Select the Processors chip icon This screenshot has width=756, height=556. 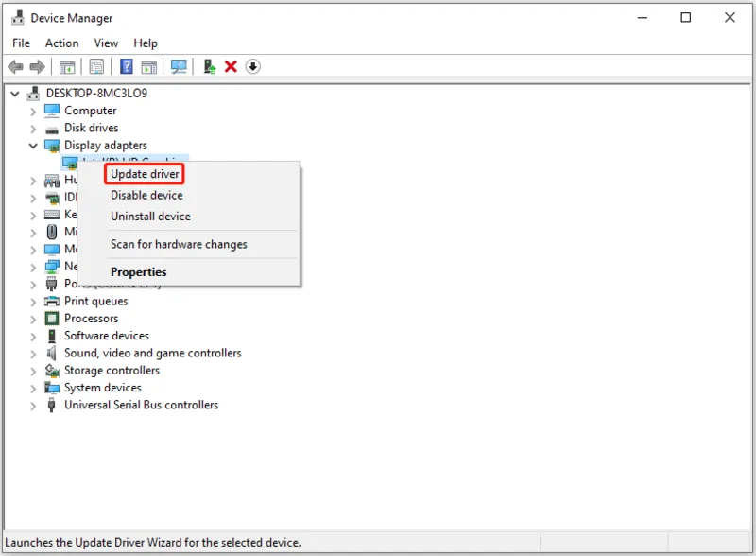(x=52, y=319)
